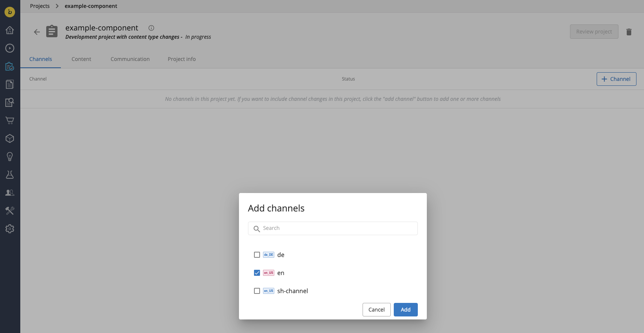Open the shopping cart icon in sidebar
This screenshot has width=644, height=333.
pyautogui.click(x=10, y=120)
